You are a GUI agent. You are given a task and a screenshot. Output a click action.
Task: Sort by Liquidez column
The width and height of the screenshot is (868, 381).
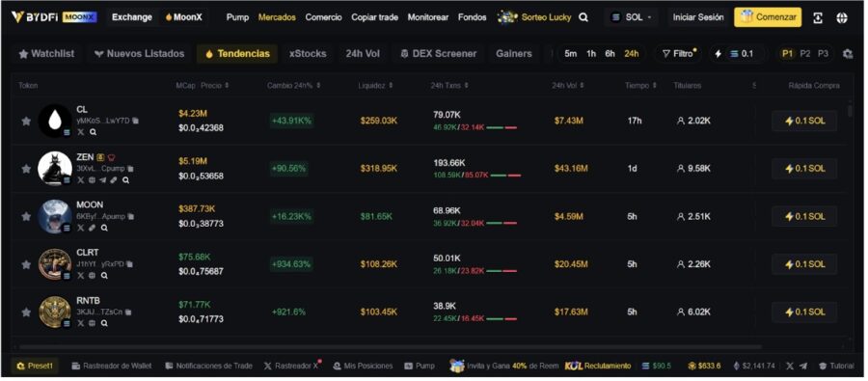click(375, 86)
